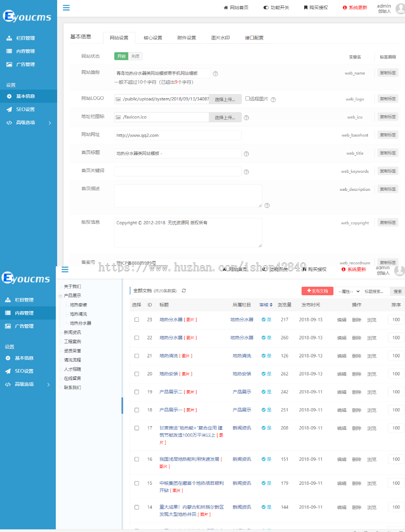This screenshot has width=405, height=532.
Task: Click 发布文档 button
Action: point(318,291)
